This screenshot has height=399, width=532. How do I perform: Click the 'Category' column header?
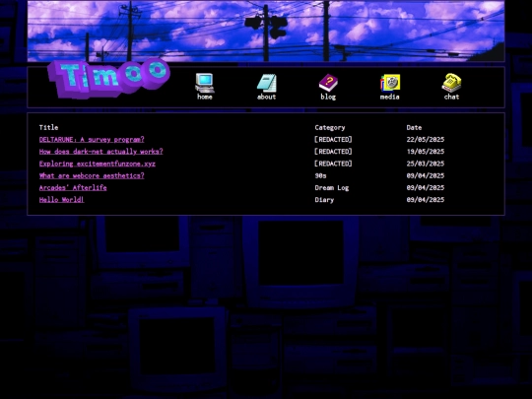330,127
